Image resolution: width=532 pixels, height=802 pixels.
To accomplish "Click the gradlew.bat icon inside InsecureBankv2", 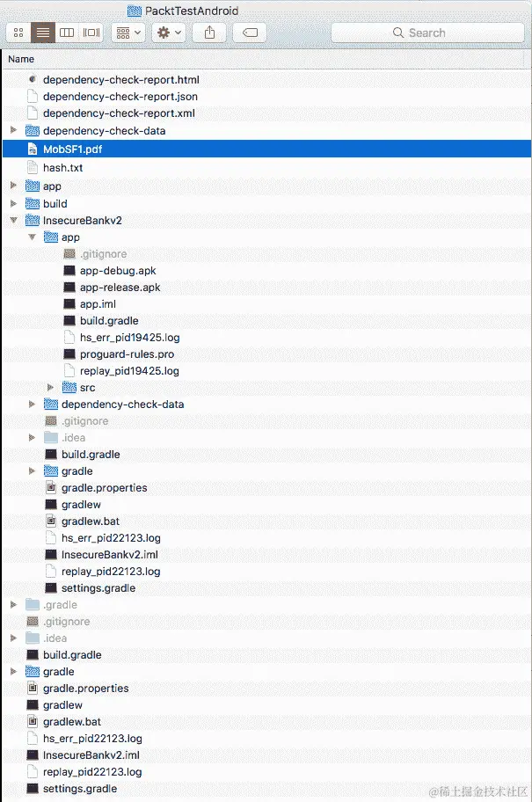I will pyautogui.click(x=51, y=521).
